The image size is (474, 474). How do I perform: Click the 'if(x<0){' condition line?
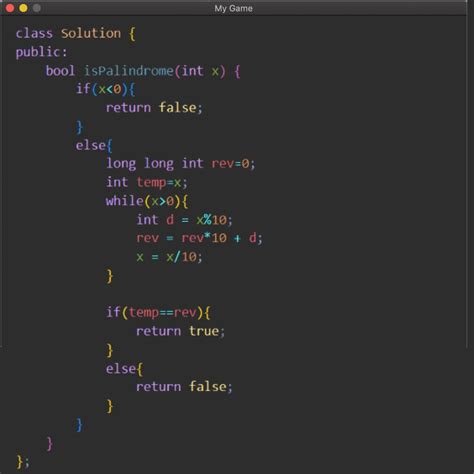click(105, 89)
